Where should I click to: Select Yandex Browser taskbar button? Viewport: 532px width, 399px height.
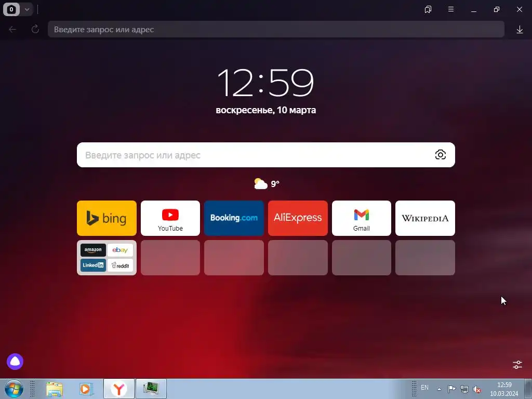(x=119, y=389)
